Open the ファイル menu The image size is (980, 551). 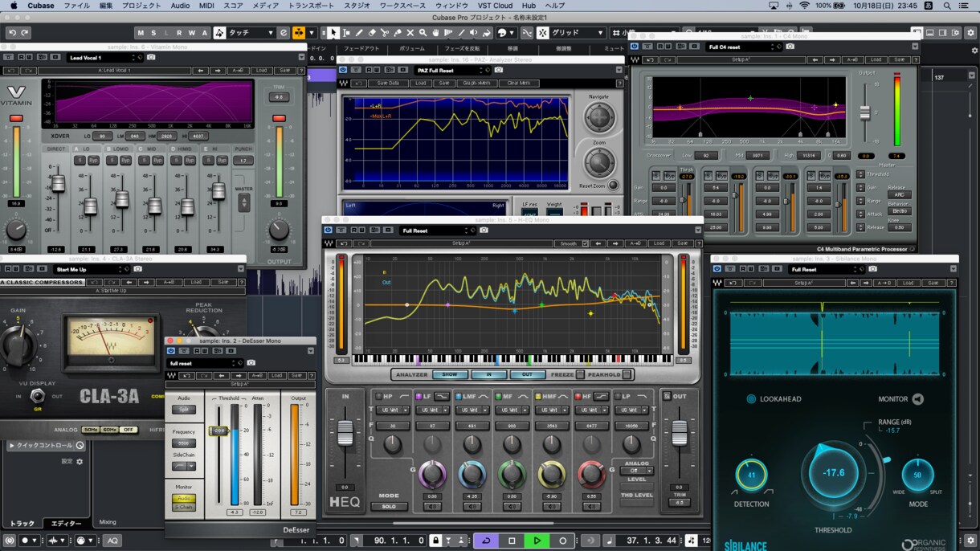tap(76, 6)
